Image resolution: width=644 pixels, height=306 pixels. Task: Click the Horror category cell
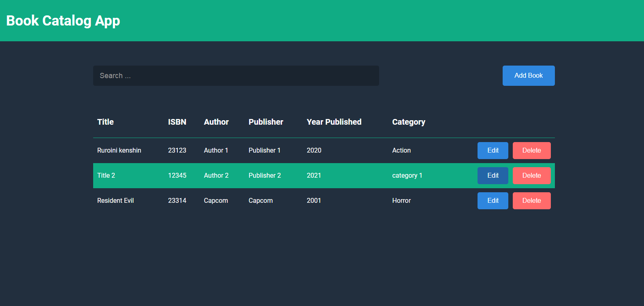pyautogui.click(x=401, y=201)
